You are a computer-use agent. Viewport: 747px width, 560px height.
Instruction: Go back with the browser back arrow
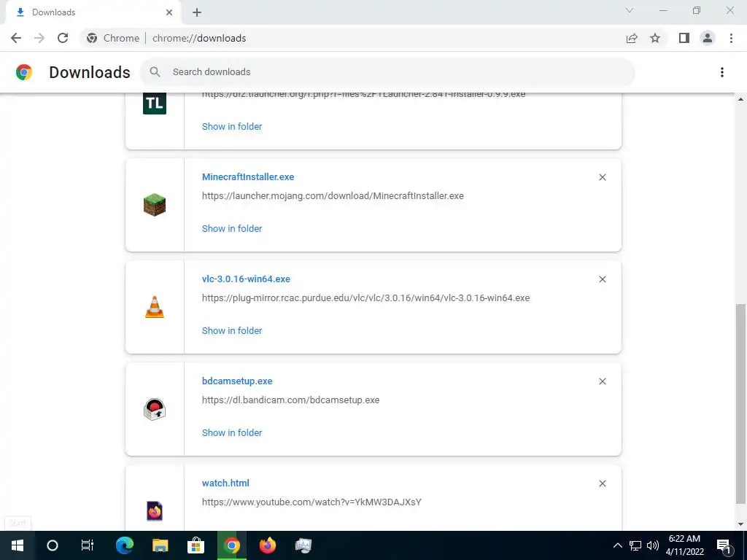[x=16, y=38]
